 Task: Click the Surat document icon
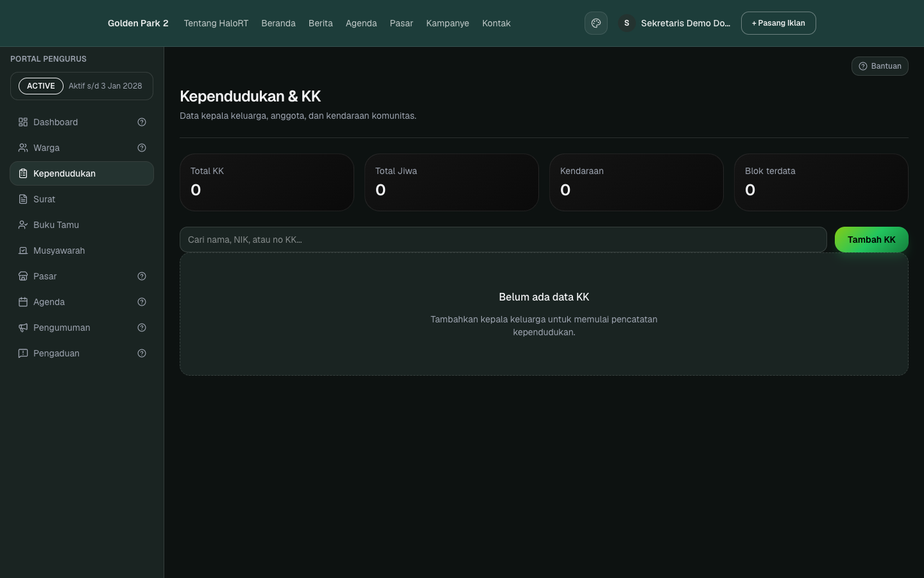point(23,199)
